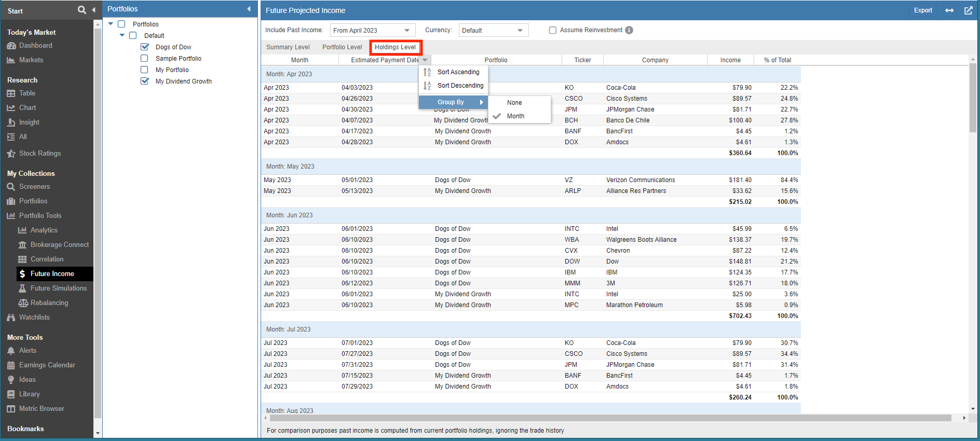This screenshot has width=980, height=441.
Task: Open the Markets chart icon
Action: click(x=11, y=60)
